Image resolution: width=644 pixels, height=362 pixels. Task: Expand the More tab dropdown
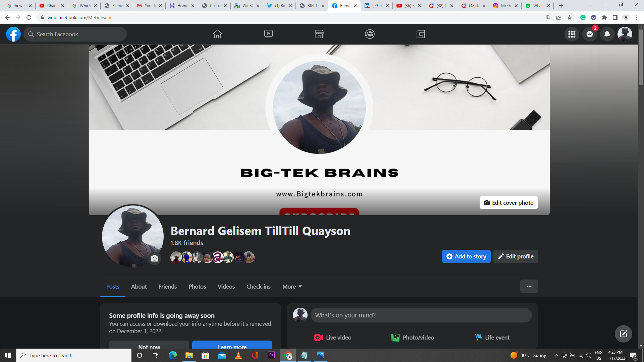(291, 287)
